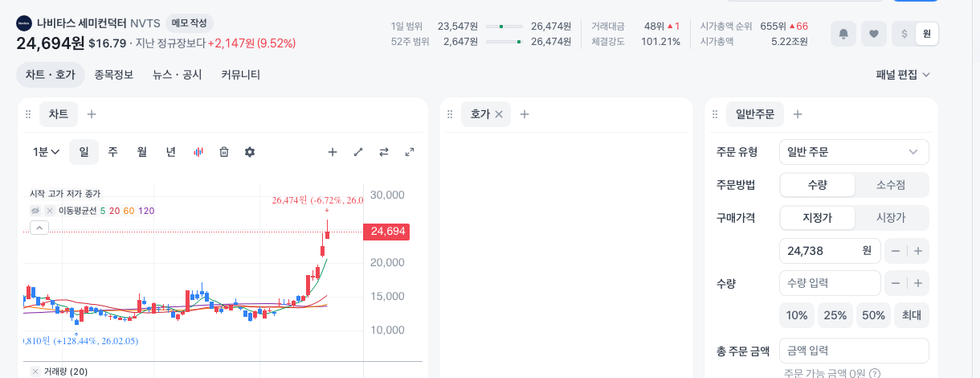Select the 차트 panel tab
This screenshot has width=980, height=378.
pyautogui.click(x=59, y=114)
